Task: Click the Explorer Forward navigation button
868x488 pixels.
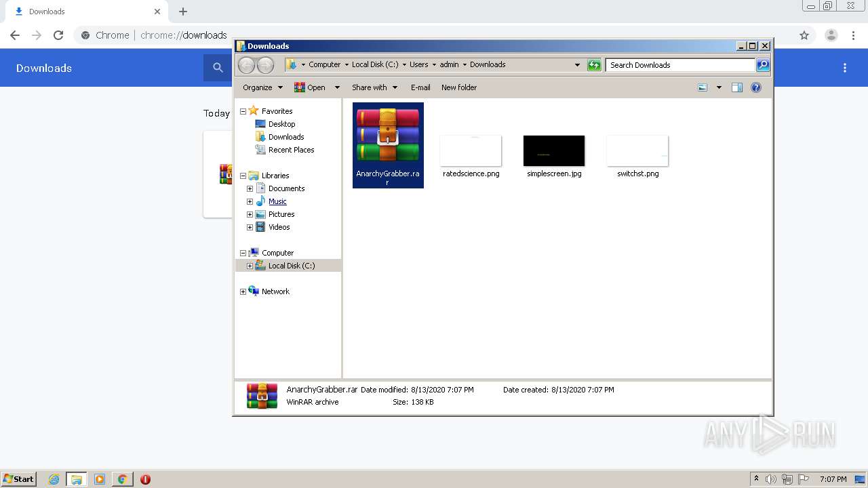Action: 266,65
